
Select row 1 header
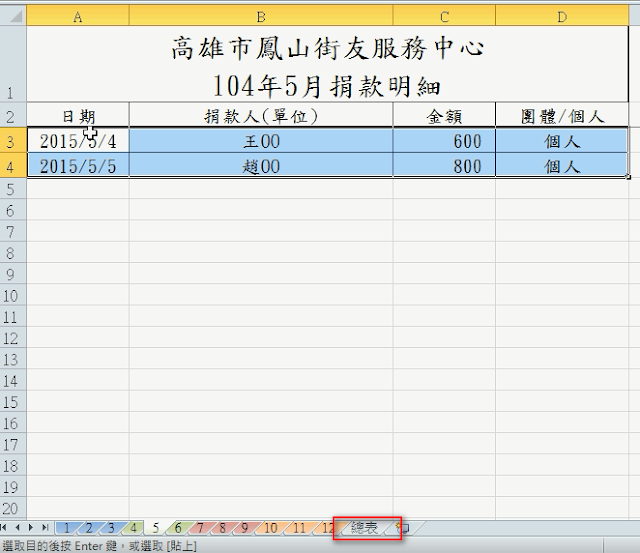tap(13, 64)
